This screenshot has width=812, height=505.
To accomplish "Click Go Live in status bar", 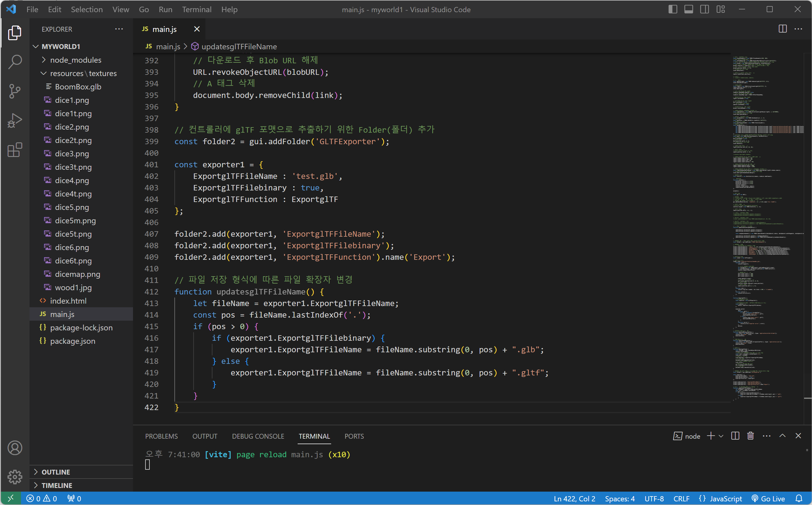I will tap(768, 498).
